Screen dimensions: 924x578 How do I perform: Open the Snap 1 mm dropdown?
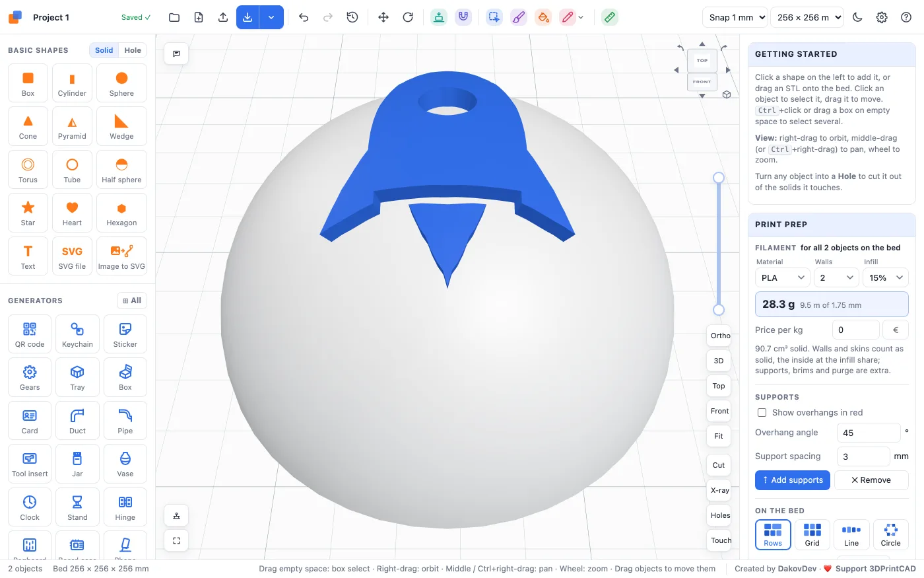735,17
